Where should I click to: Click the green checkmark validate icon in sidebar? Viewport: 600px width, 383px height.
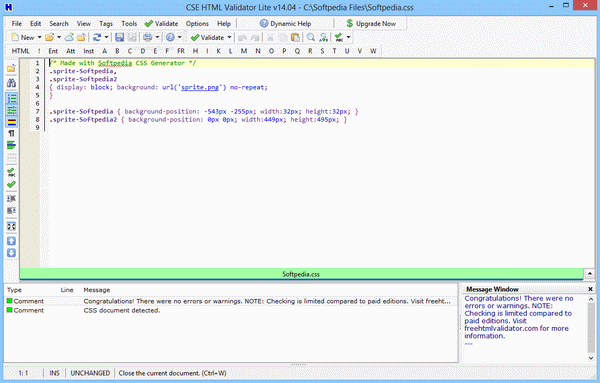click(11, 184)
